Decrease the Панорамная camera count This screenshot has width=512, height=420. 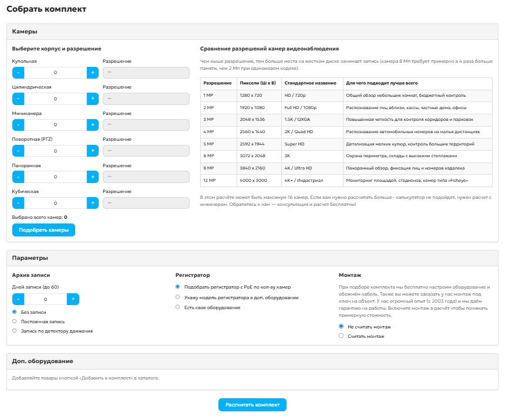tap(18, 177)
